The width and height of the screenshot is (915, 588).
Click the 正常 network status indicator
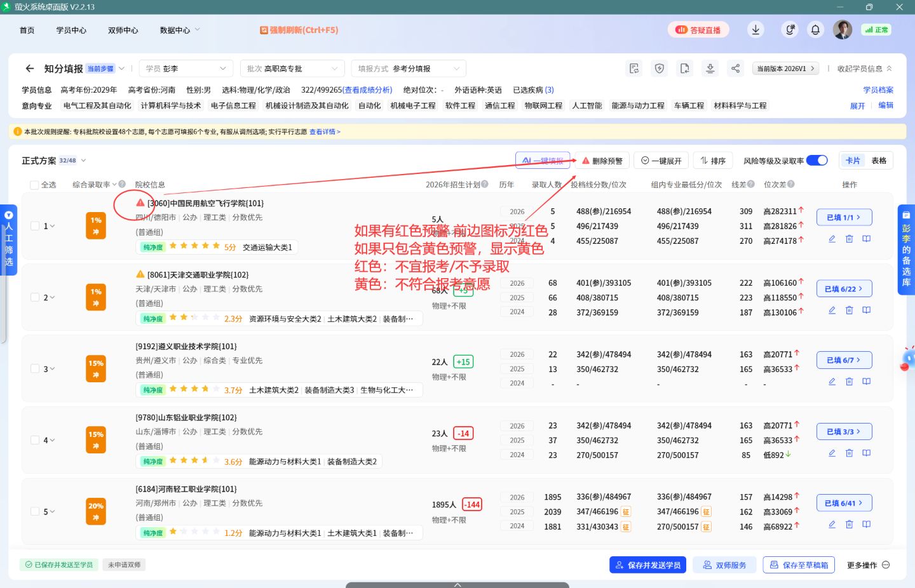tap(876, 30)
